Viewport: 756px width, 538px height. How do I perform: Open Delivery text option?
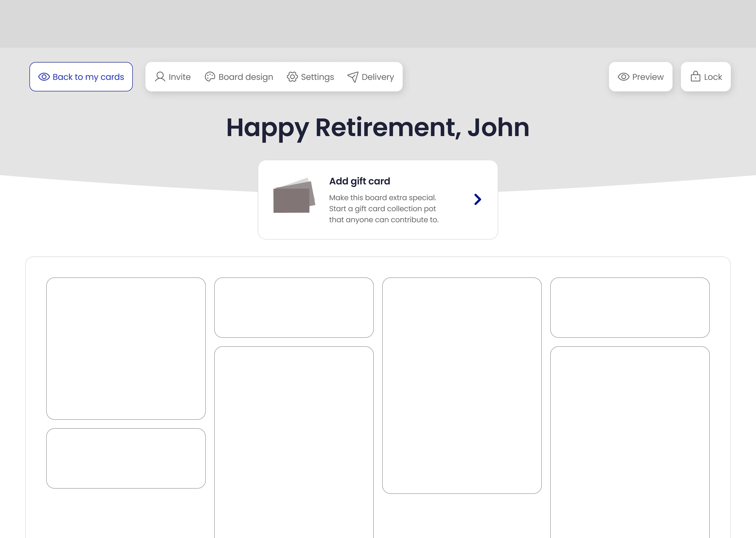click(378, 77)
